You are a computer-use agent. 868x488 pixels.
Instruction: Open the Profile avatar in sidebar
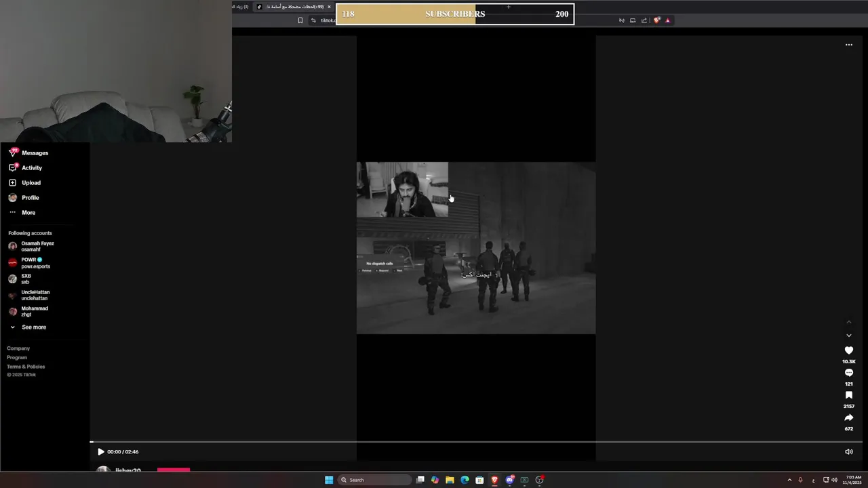(x=12, y=197)
